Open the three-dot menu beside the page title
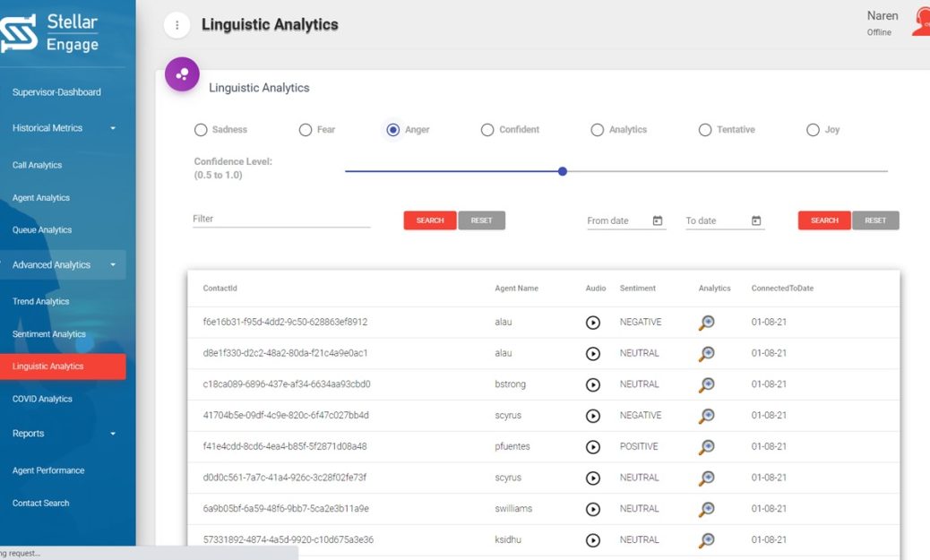 (x=177, y=25)
